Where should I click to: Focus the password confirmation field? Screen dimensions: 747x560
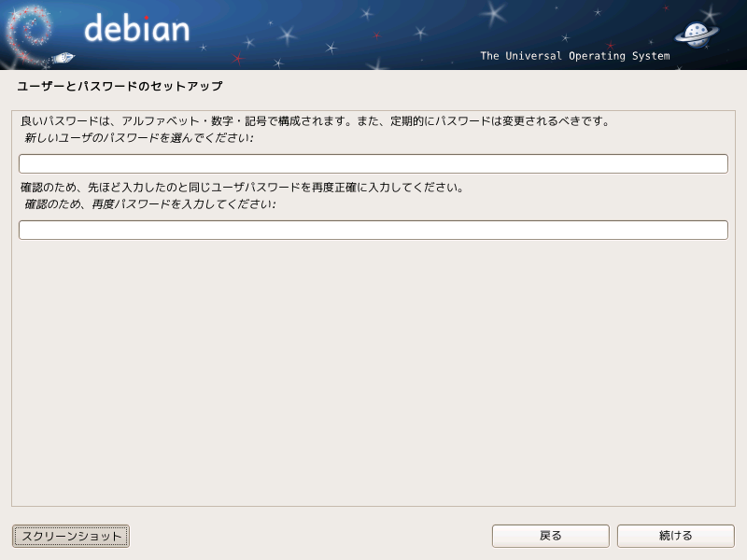tap(373, 230)
